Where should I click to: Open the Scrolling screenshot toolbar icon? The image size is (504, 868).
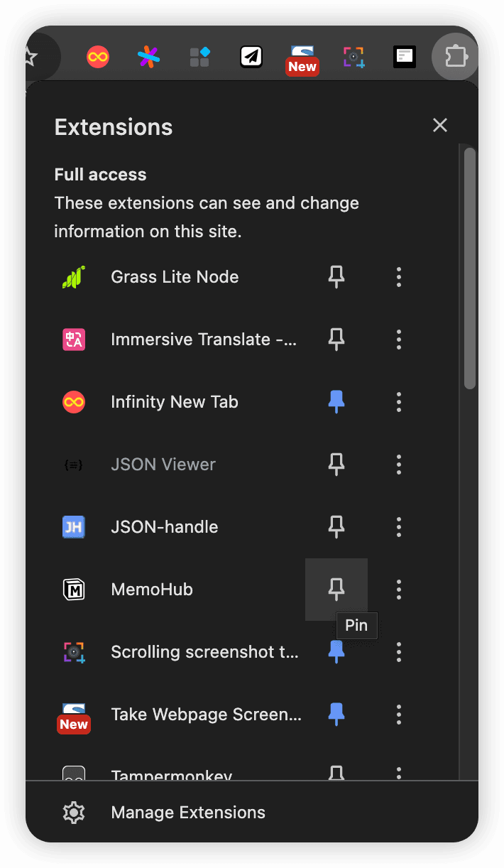354,56
